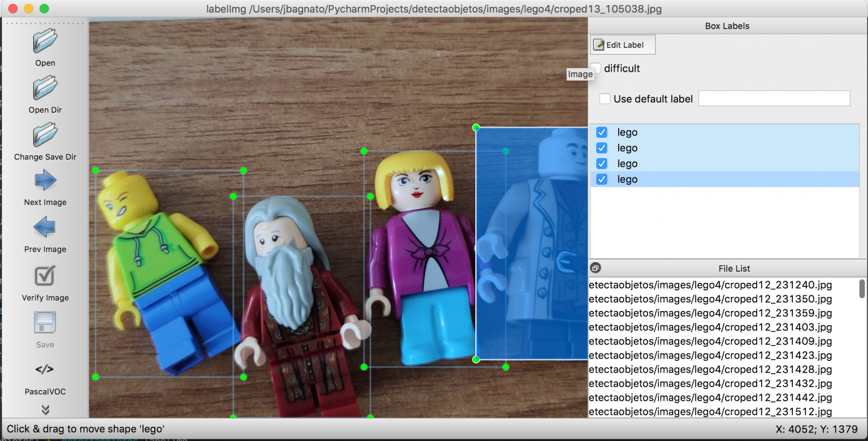Screen dimensions: 868x441
Task: Type in the default label text field
Action: pyautogui.click(x=774, y=98)
